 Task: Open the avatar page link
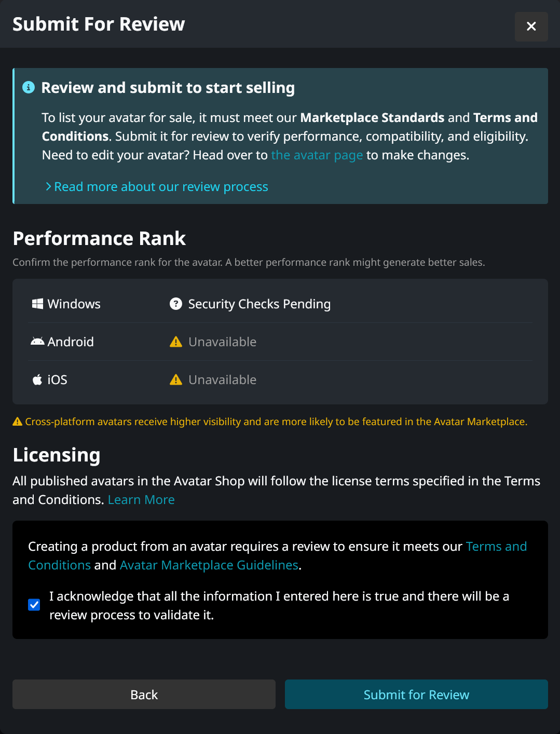(317, 155)
